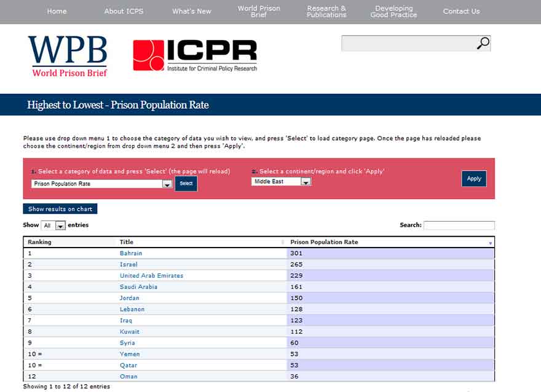Open the Oman country link
The image size is (541, 392).
128,376
